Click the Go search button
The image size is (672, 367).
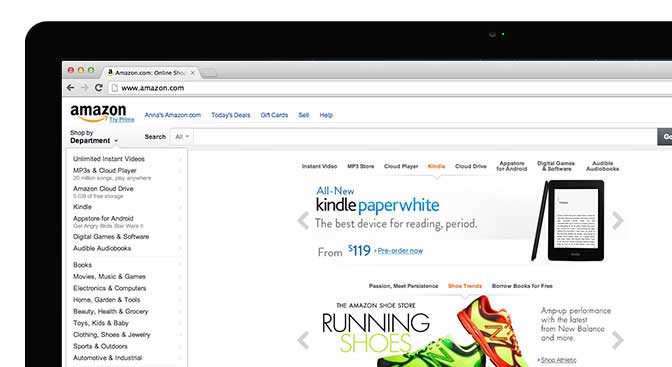click(665, 137)
